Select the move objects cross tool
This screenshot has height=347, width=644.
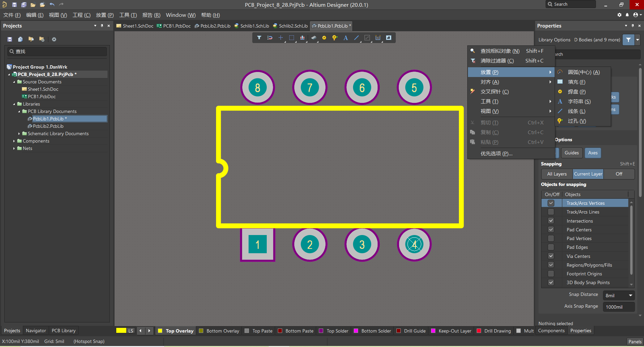[281, 38]
